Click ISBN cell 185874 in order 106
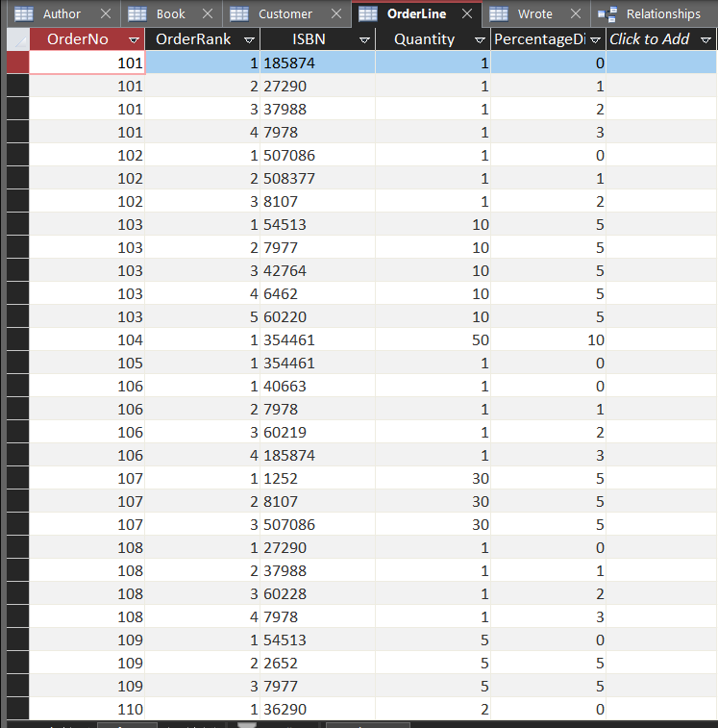The width and height of the screenshot is (718, 728). pos(318,455)
